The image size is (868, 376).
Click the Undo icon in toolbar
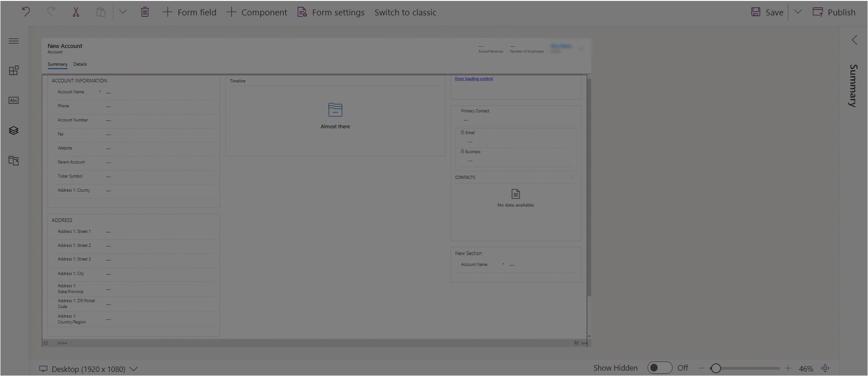coord(26,12)
